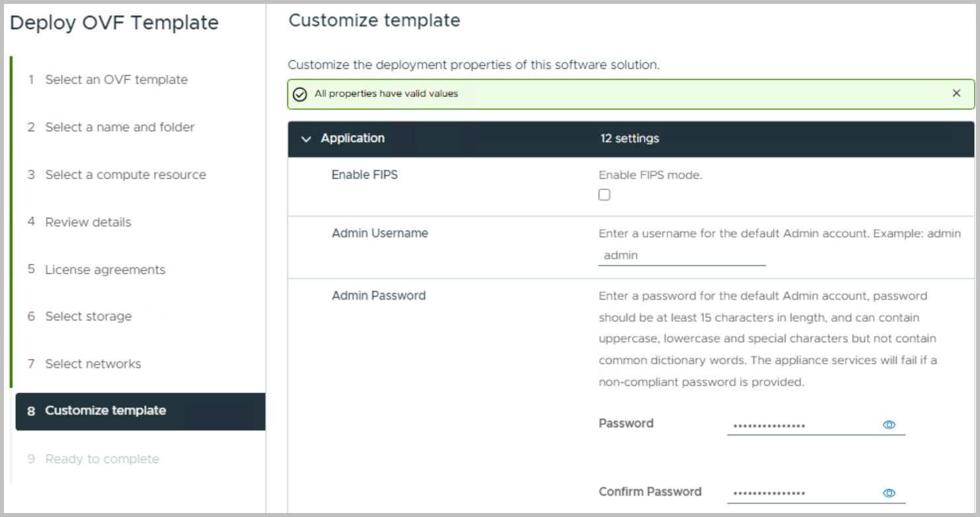Go to step 1 Select an OVF template
Screen dimensions: 980x517
pos(116,80)
